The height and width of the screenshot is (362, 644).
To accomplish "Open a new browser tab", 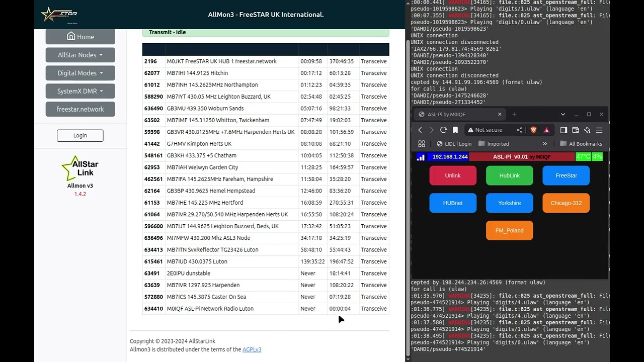I will [514, 114].
